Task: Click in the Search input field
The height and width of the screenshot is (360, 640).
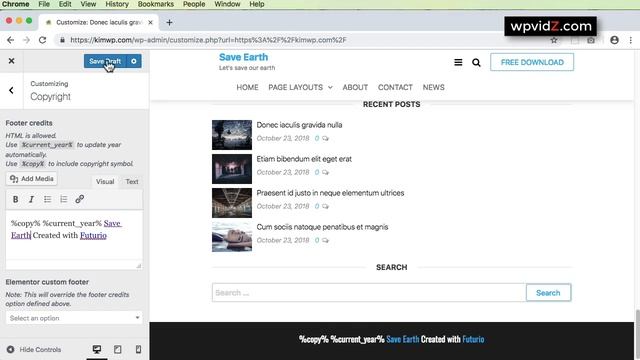Action: [369, 293]
